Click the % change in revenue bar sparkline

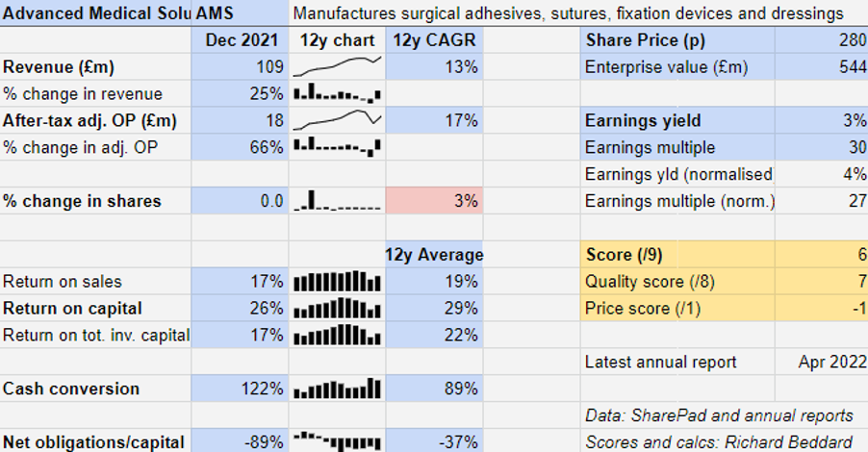click(337, 94)
